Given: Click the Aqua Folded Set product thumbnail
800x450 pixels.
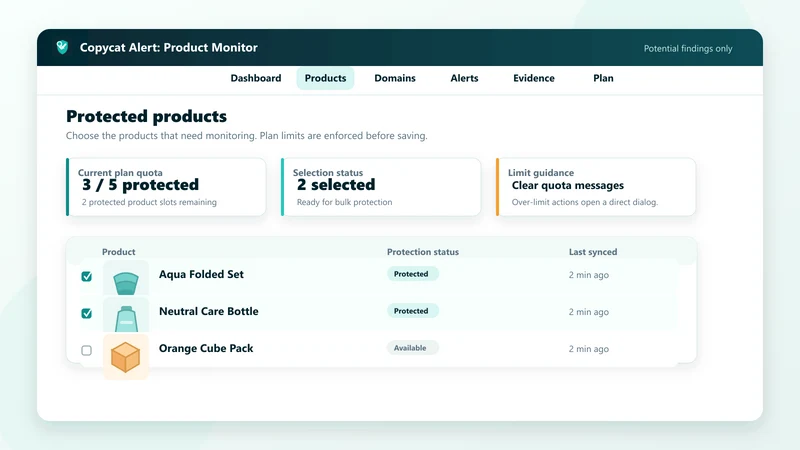Looking at the screenshot, I should pyautogui.click(x=126, y=278).
